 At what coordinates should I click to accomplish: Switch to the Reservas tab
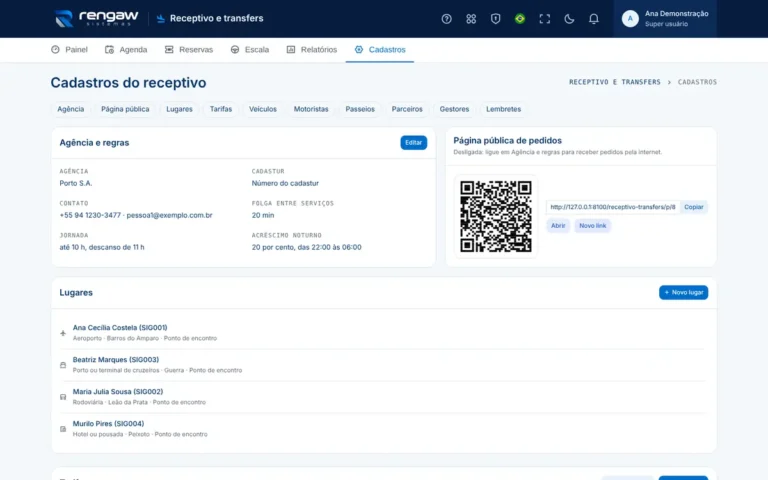[x=189, y=49]
